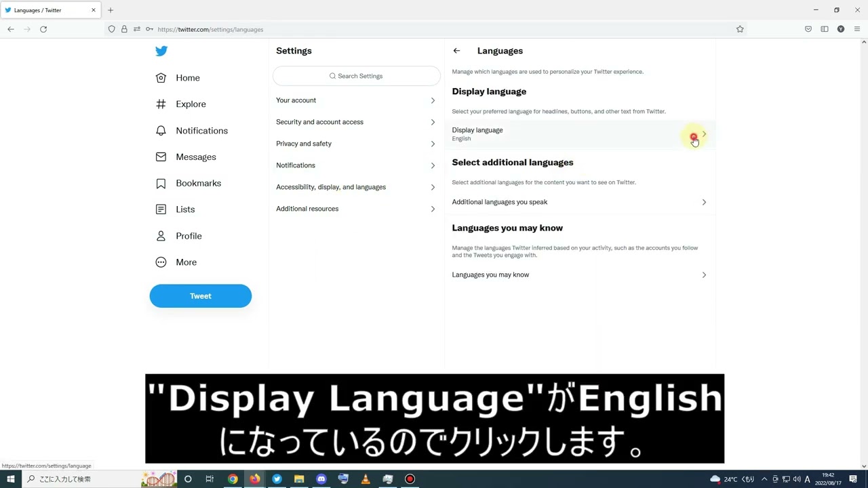868x488 pixels.
Task: Go back with the Languages back arrow
Action: 456,51
